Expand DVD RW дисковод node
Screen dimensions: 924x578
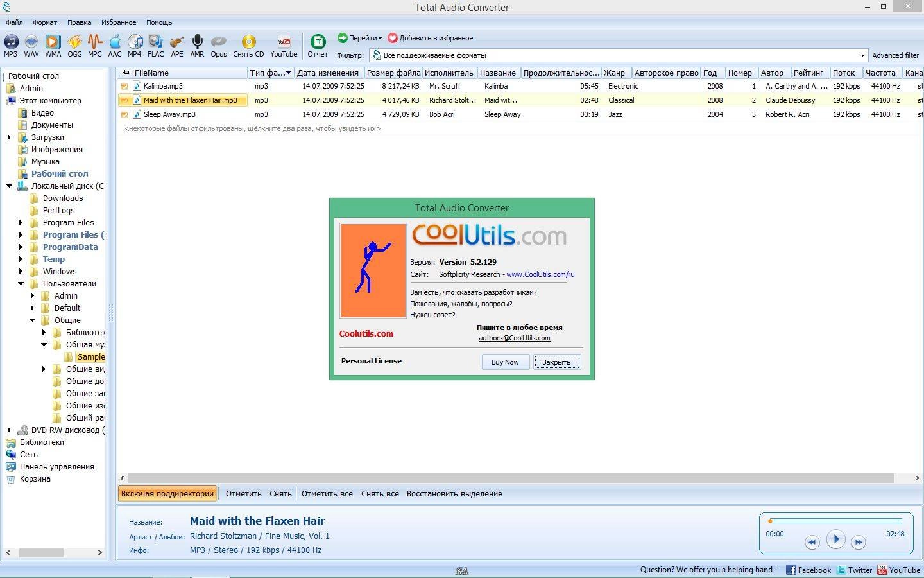pos(9,430)
